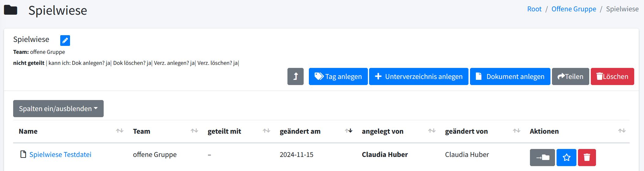This screenshot has height=171, width=644.
Task: Open the Root breadcrumb link
Action: [534, 9]
